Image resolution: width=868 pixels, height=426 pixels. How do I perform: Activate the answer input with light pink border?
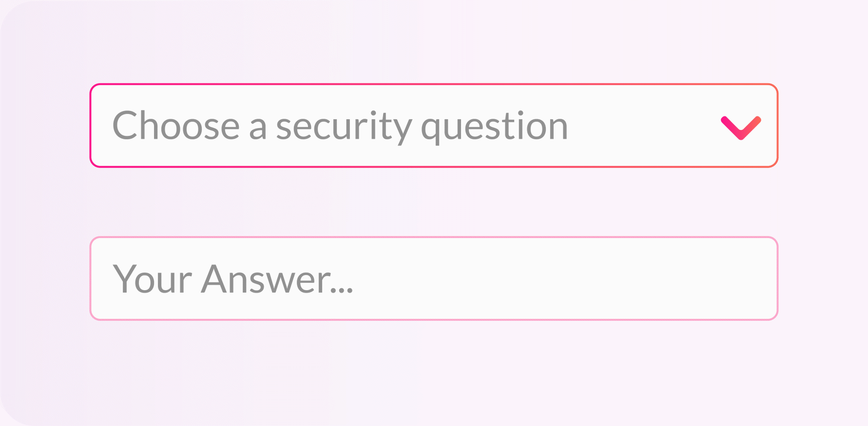(x=434, y=278)
